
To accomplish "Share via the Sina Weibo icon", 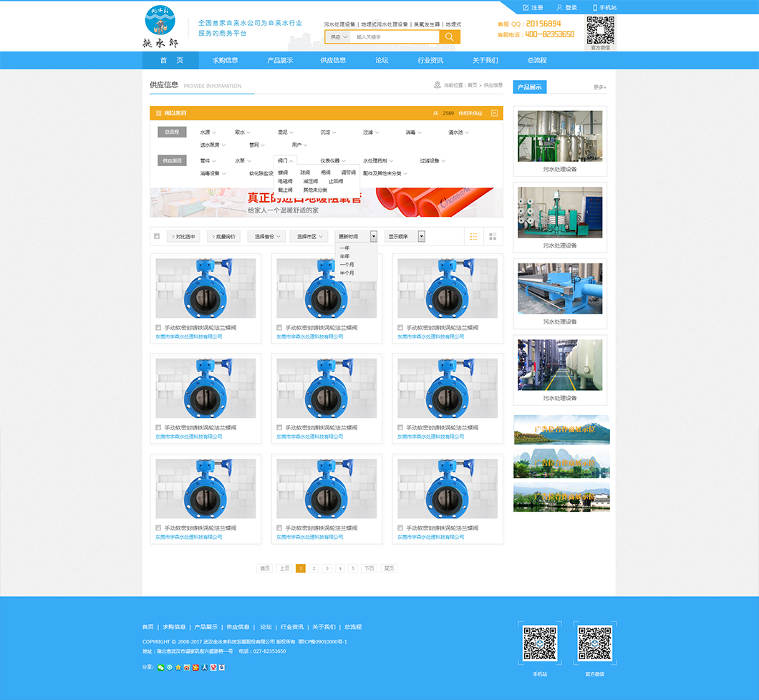I will pos(187,668).
